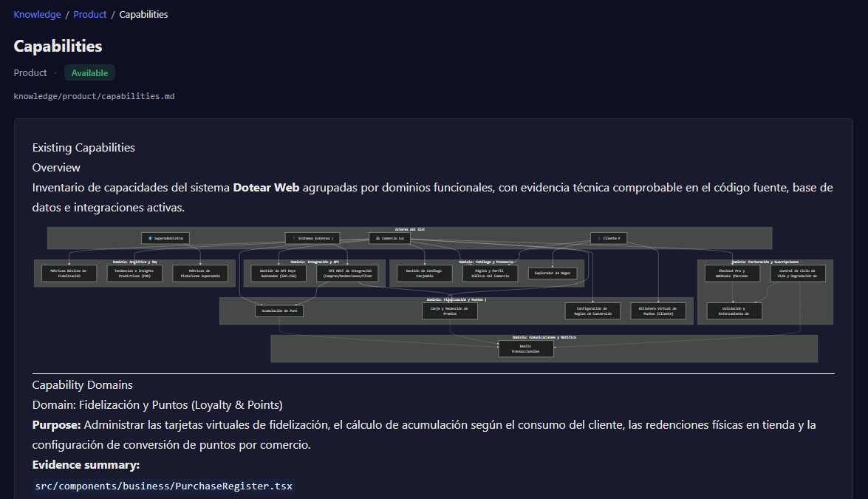868x499 pixels.
Task: Select the Tendencias e Insights Predictivos node
Action: 134,273
